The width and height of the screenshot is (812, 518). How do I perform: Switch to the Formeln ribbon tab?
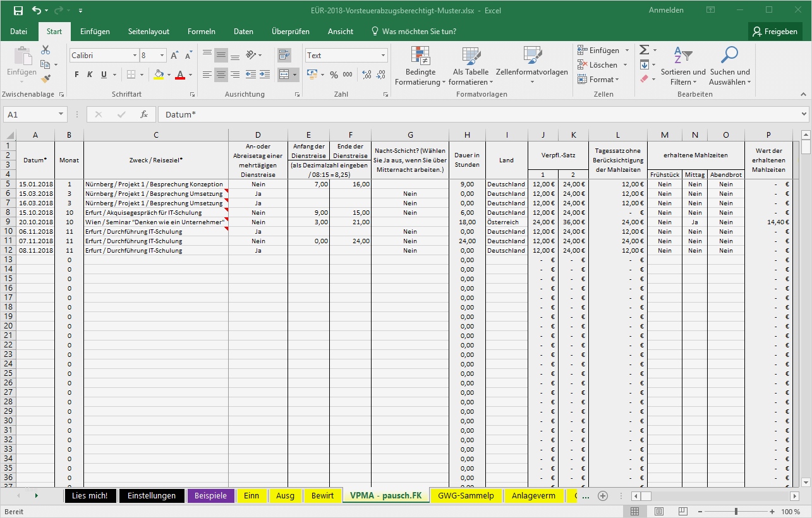[201, 31]
